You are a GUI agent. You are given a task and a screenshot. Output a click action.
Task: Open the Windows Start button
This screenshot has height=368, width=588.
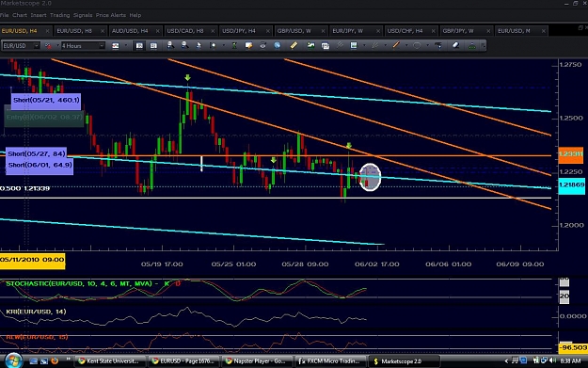(13, 360)
